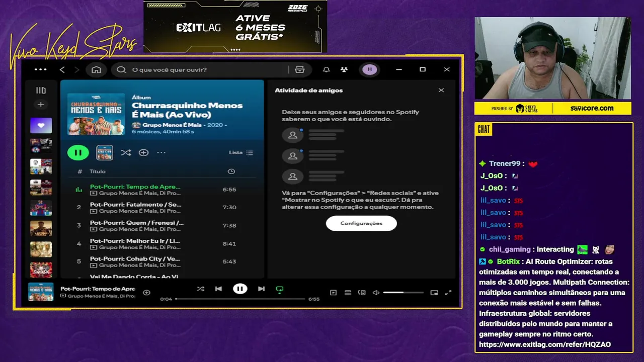644x362 pixels.
Task: Open the queue icon in the player bar
Action: tap(348, 293)
